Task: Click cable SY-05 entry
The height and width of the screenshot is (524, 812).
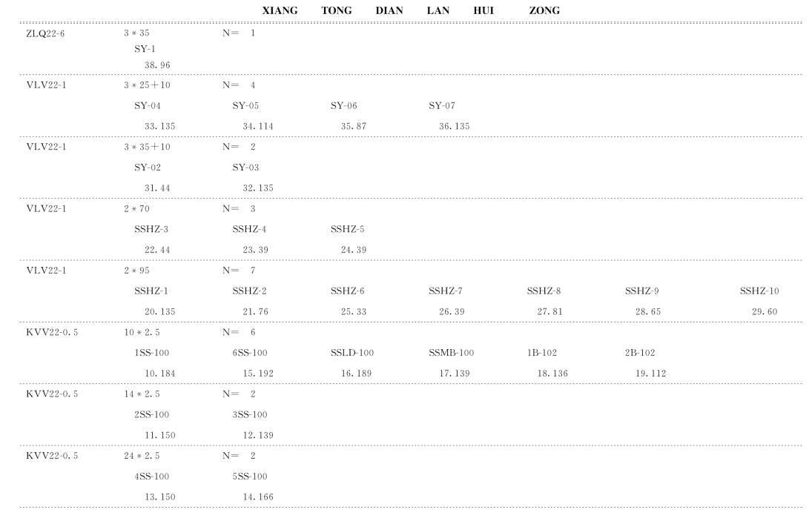Action: 245,106
